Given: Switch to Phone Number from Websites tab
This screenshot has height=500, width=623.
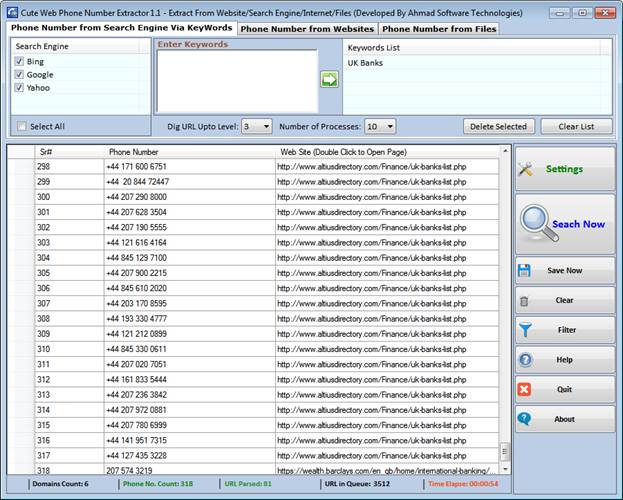Looking at the screenshot, I should [x=307, y=29].
